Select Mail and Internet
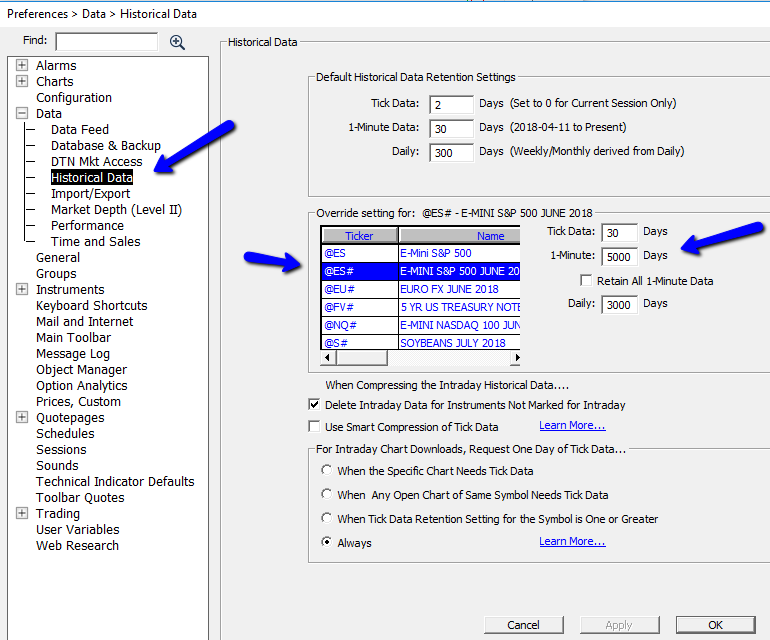 [84, 322]
